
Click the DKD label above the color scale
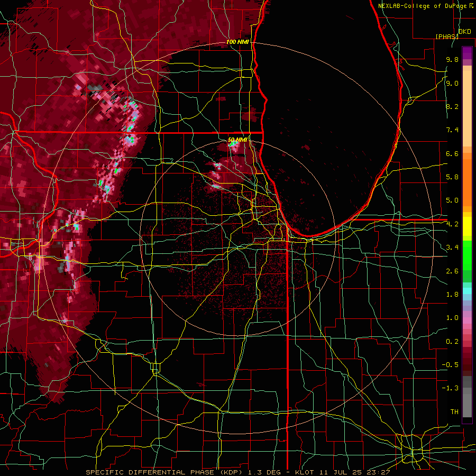[464, 32]
